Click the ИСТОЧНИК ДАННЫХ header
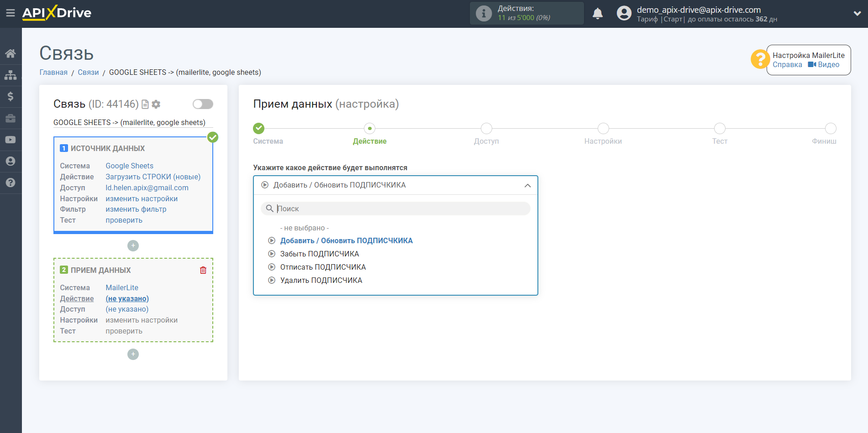This screenshot has width=868, height=433. tap(107, 149)
